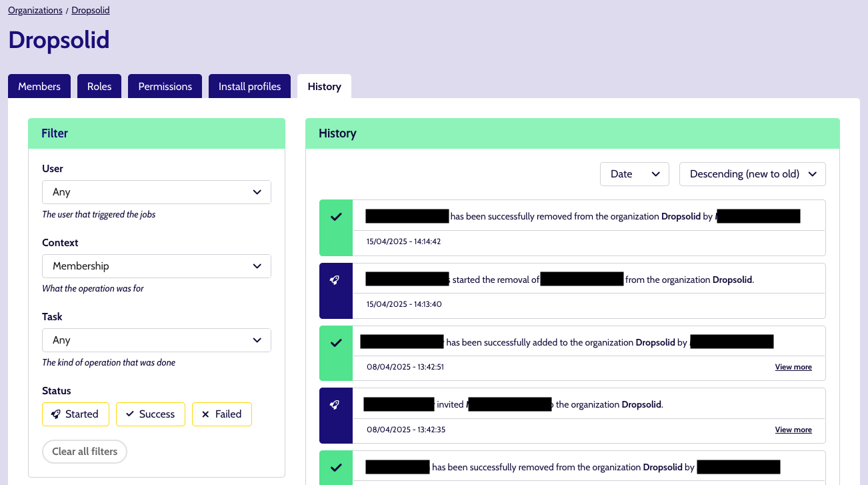Open View more on the 13:42:51 entry
The width and height of the screenshot is (868, 485).
point(793,367)
